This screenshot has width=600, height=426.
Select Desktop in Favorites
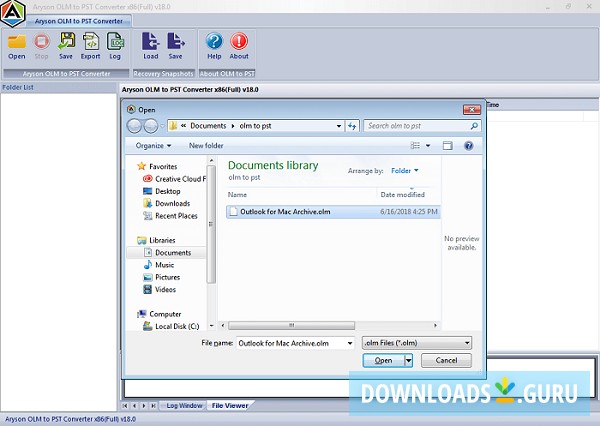(161, 191)
